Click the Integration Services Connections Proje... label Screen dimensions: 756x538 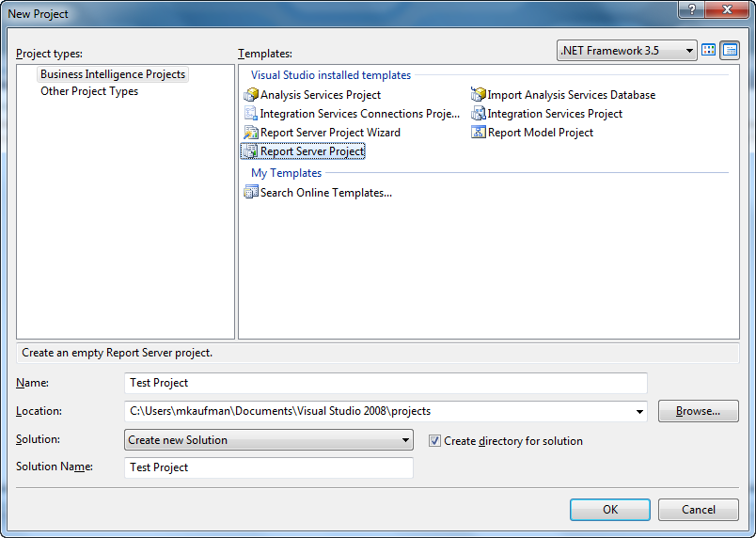[360, 114]
